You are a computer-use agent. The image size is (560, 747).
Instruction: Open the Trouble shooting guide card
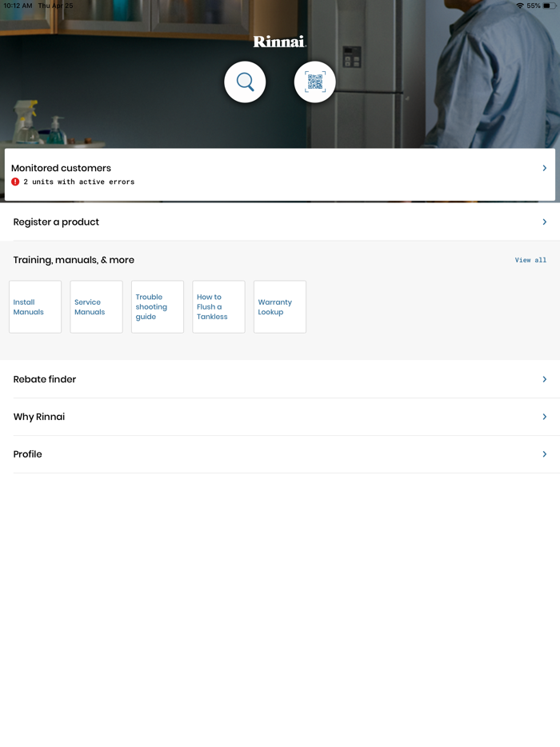pyautogui.click(x=158, y=307)
